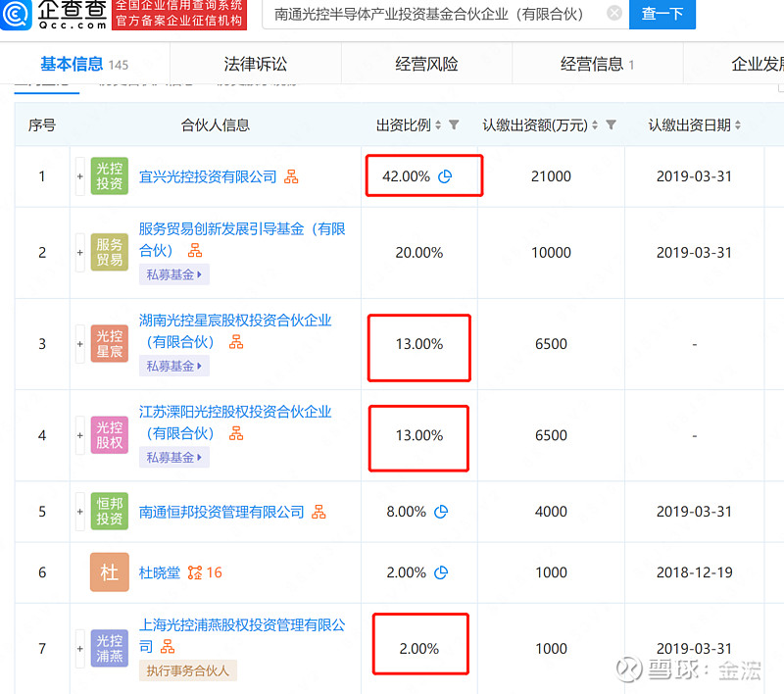Click the pie chart icon beside 42.00%
Screen dimensions: 784x694
pyautogui.click(x=445, y=176)
